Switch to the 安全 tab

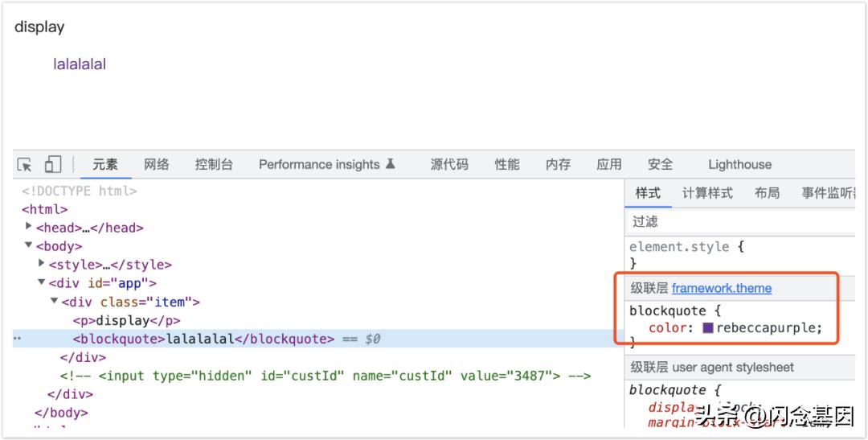tap(661, 165)
